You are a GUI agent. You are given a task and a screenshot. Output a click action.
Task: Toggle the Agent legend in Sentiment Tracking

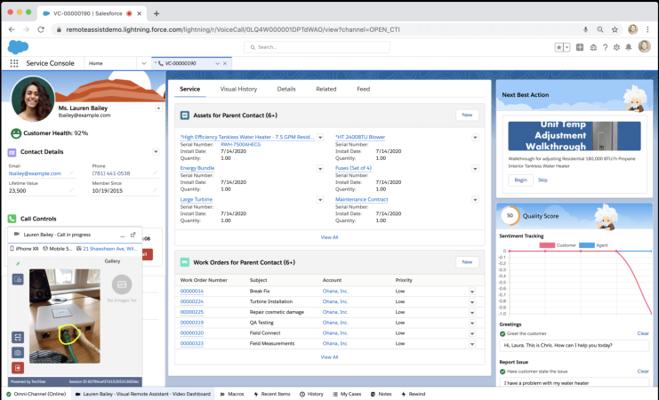[x=595, y=244]
